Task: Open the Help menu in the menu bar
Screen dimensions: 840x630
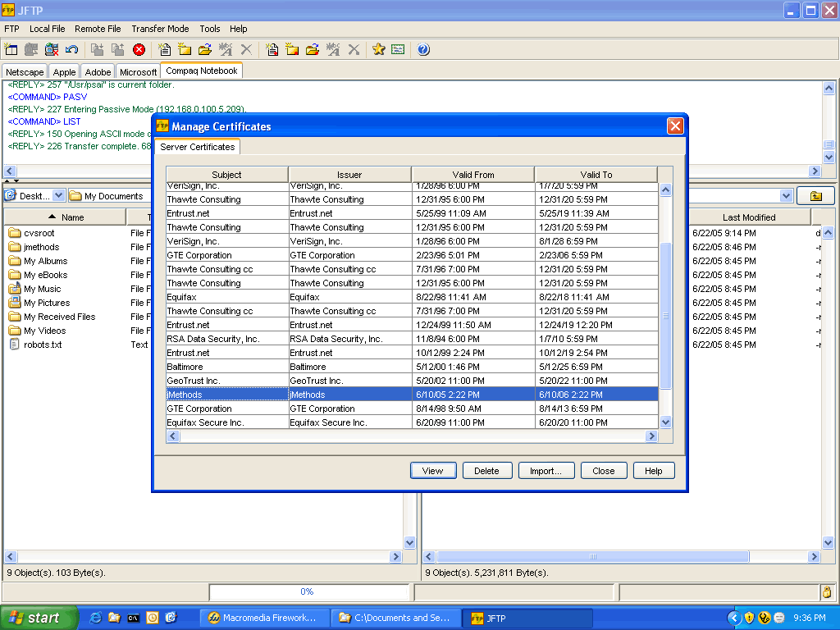Action: click(239, 29)
